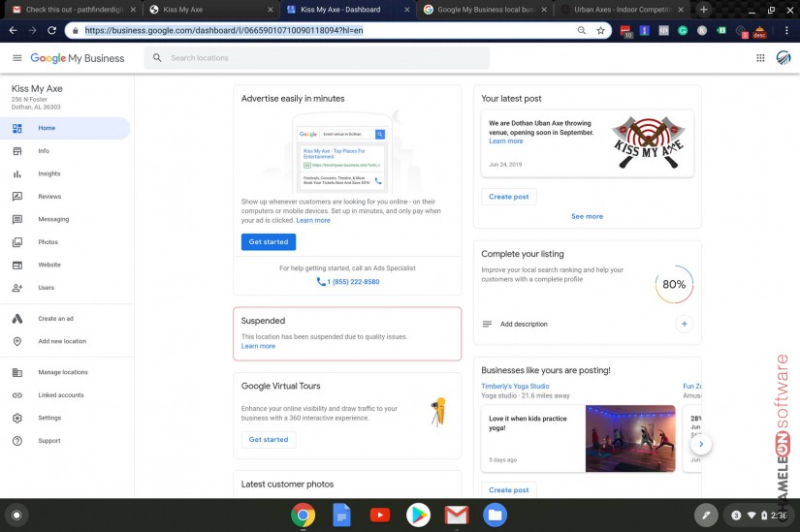Switch to the Google My Business local search tab
This screenshot has width=800, height=532.
485,9
